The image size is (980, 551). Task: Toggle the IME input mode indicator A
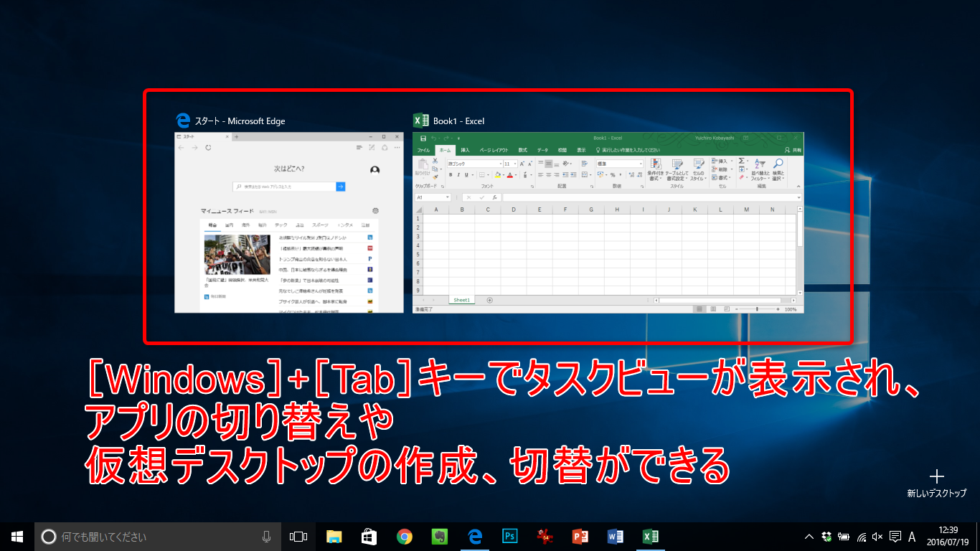[x=912, y=536]
